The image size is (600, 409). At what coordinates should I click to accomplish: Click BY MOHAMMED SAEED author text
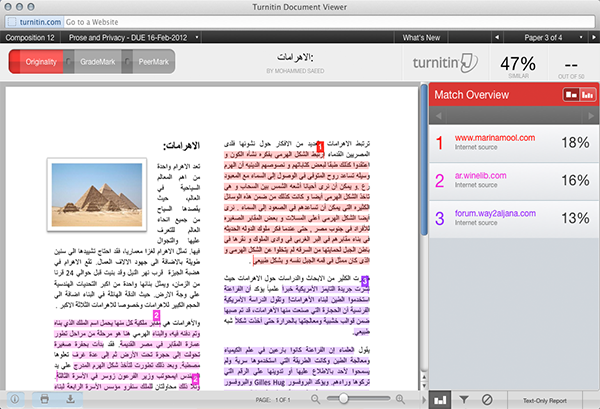[295, 71]
